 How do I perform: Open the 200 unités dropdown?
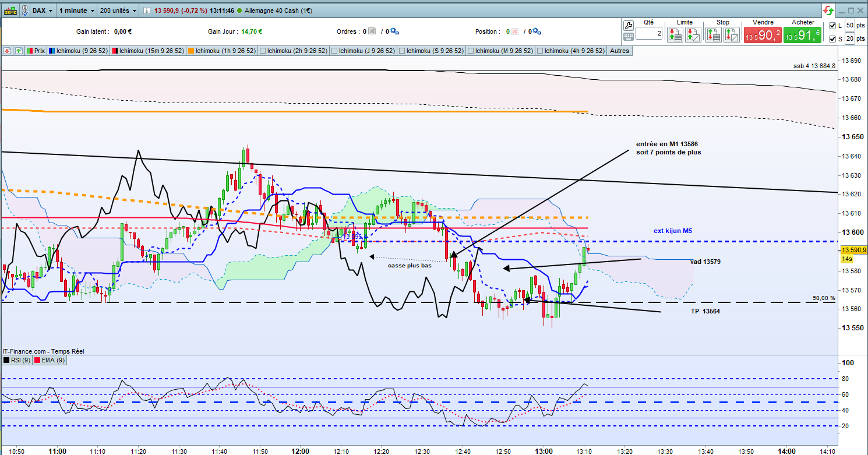118,10
